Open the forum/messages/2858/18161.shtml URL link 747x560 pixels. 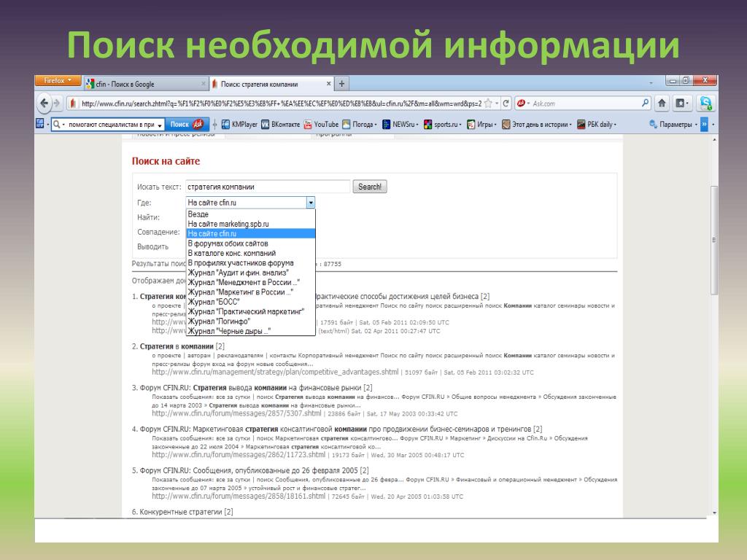click(x=239, y=496)
